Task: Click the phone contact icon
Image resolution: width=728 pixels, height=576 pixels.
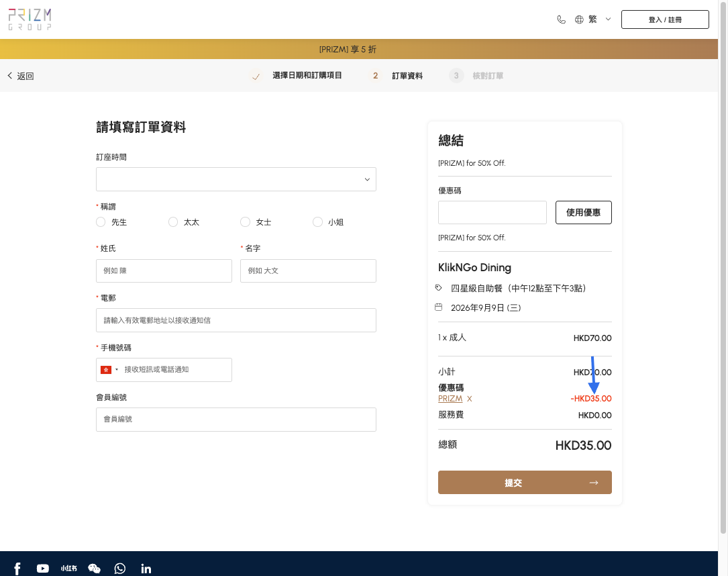Action: [562, 19]
